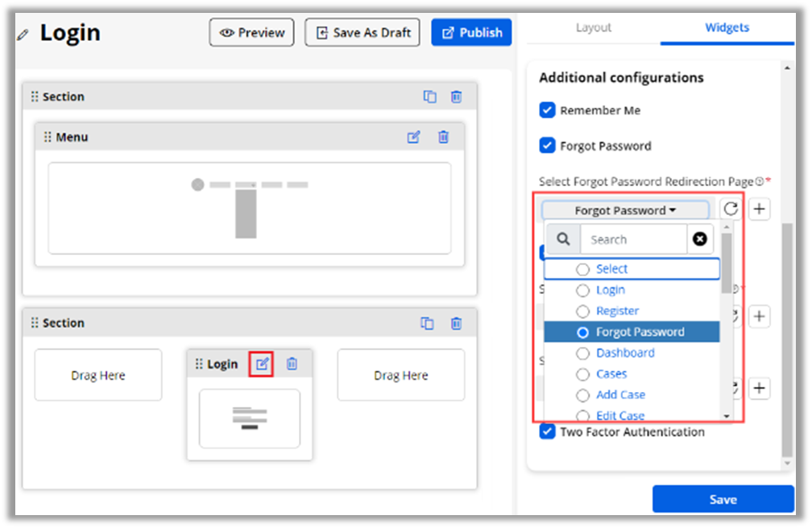This screenshot has height=528, width=812.
Task: Choose Register from the dropdown list
Action: tap(617, 311)
